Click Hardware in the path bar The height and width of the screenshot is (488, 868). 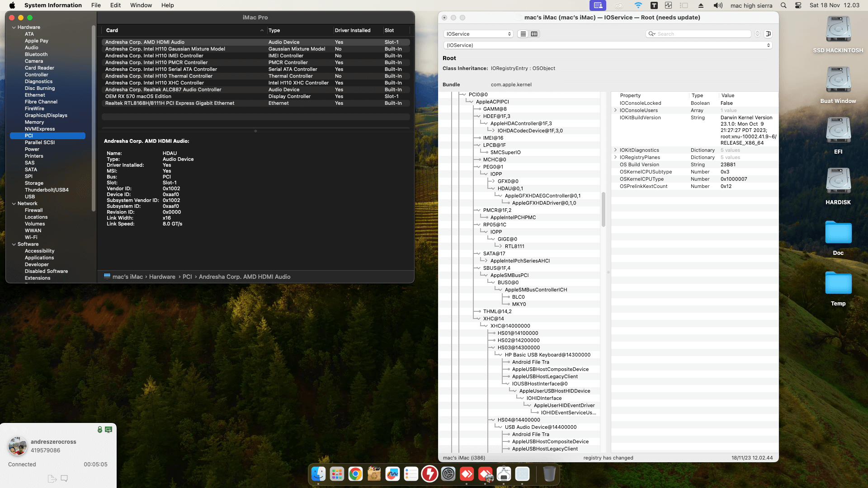tap(162, 277)
